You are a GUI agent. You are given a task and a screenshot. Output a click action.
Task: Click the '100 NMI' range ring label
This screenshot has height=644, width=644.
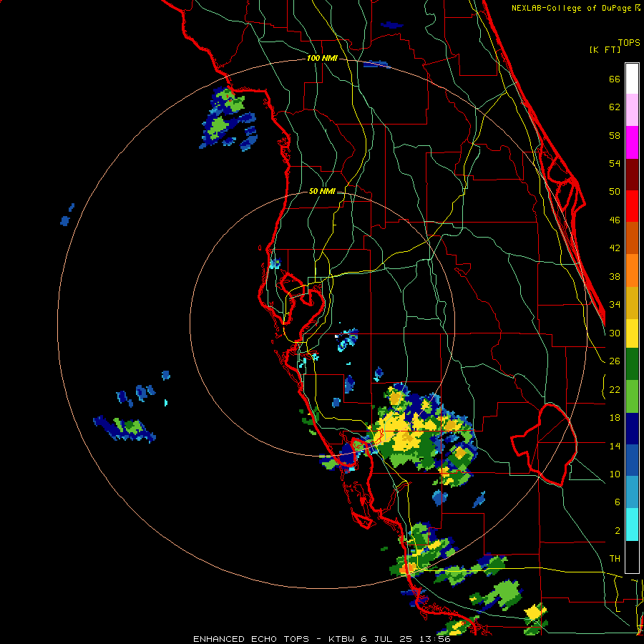pyautogui.click(x=322, y=59)
